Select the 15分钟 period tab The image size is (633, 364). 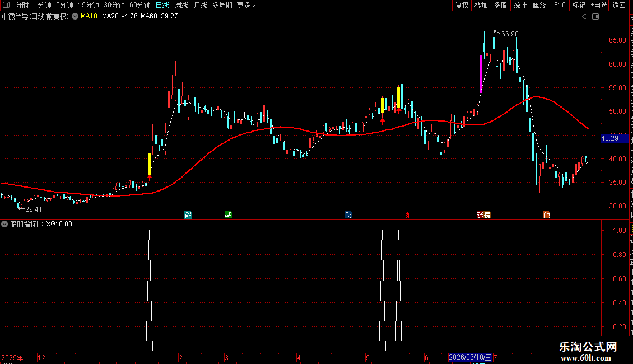tap(89, 5)
